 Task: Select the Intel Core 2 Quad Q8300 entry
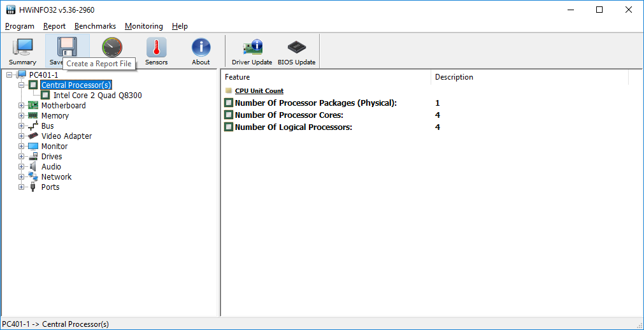click(x=97, y=95)
